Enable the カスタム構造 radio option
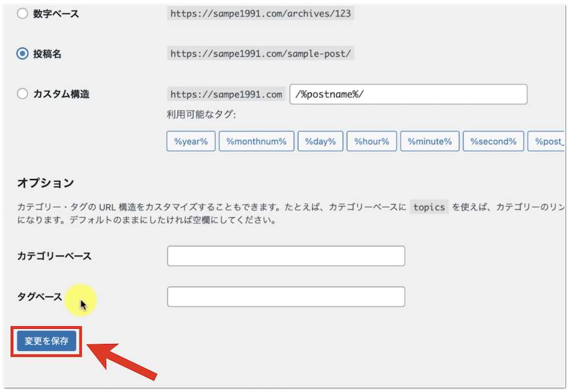 tap(22, 94)
